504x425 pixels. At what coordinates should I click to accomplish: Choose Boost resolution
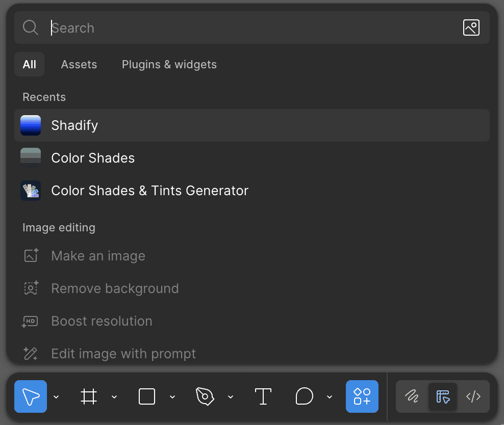point(252,322)
